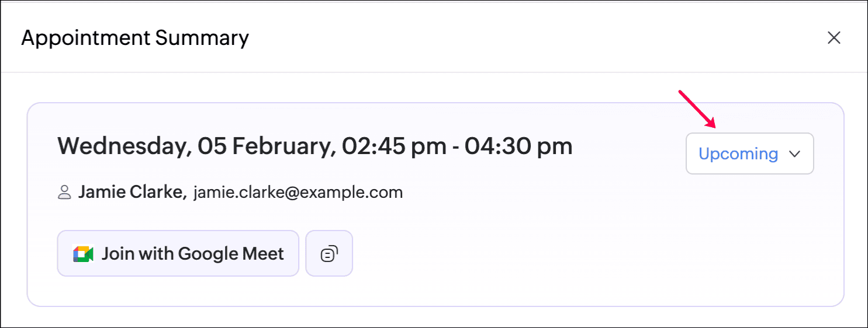Screen dimensions: 868x328
Task: Click the Google Meet text in button
Action: click(231, 254)
